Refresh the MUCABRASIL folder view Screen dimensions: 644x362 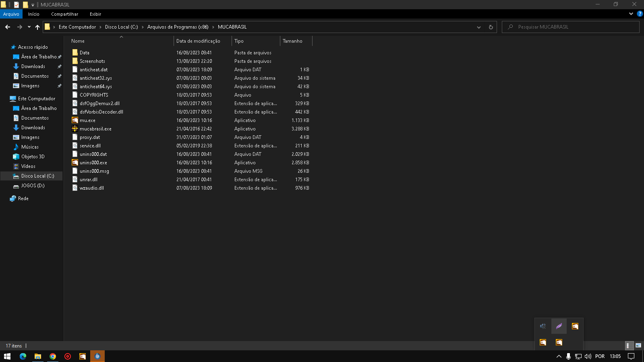click(491, 27)
